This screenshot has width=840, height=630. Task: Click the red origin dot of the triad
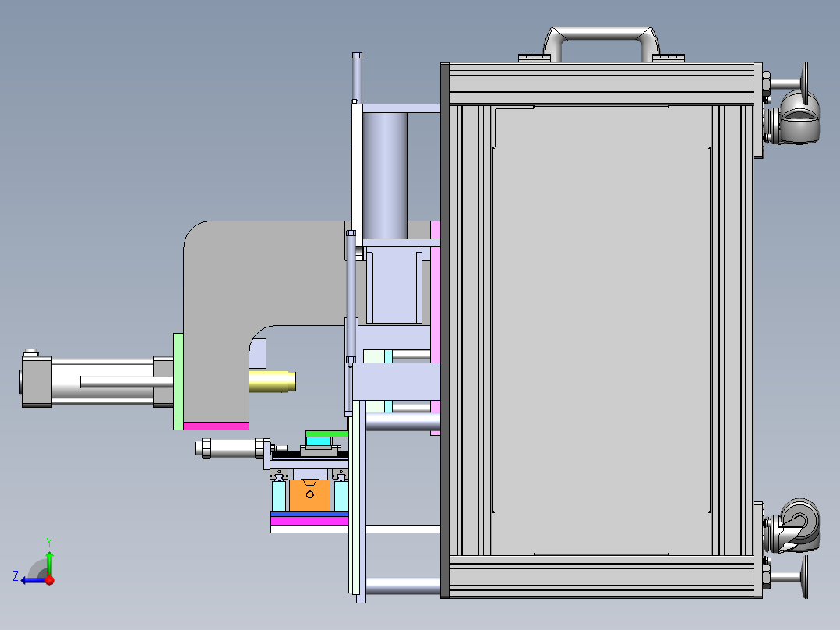pos(50,580)
